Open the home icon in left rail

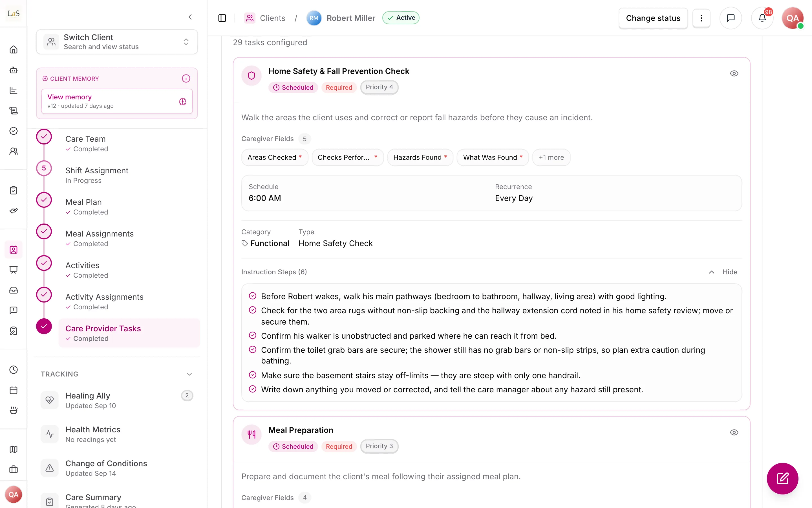14,50
